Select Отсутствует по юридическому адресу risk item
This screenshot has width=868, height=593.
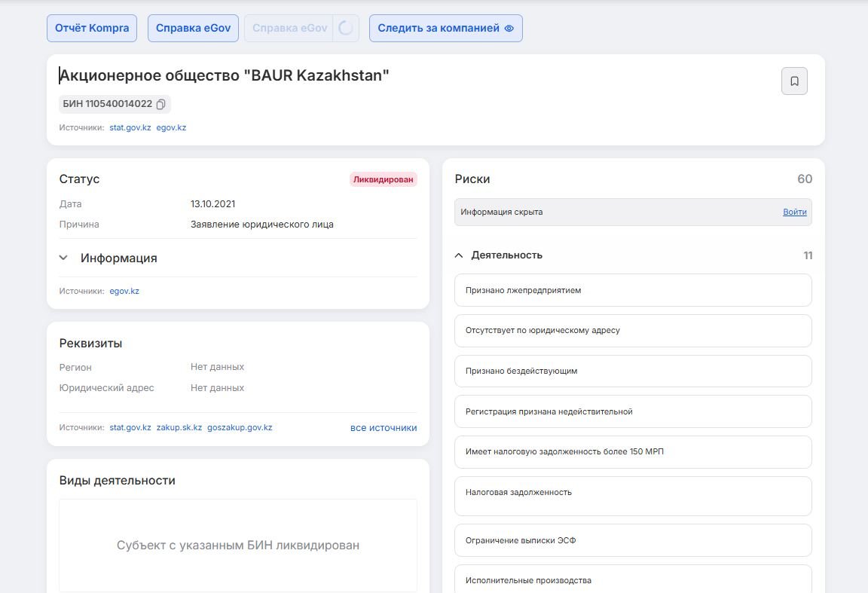[633, 331]
